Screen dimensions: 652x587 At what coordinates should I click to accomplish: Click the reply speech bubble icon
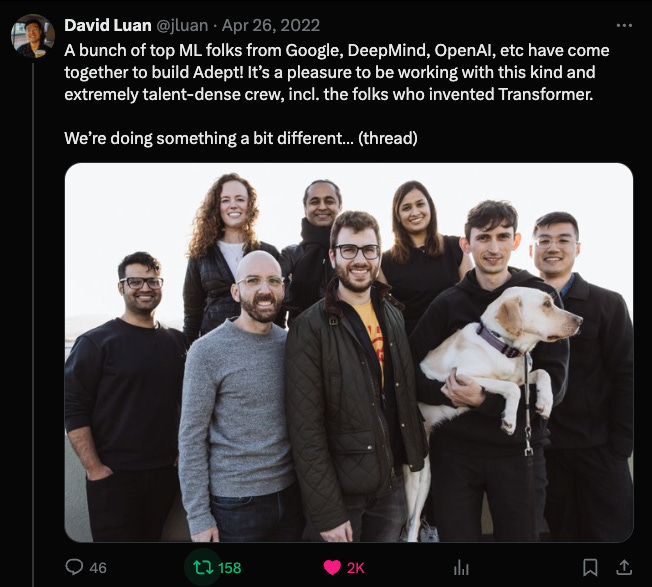click(74, 567)
